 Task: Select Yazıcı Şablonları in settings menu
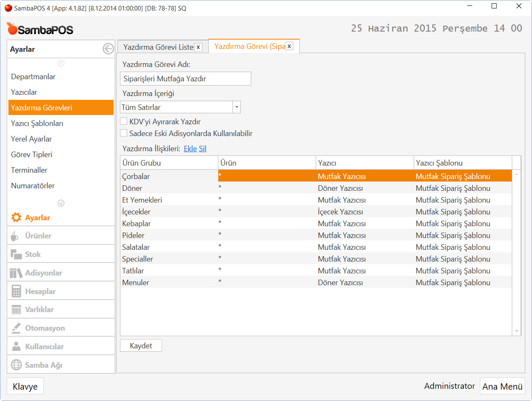[x=37, y=123]
